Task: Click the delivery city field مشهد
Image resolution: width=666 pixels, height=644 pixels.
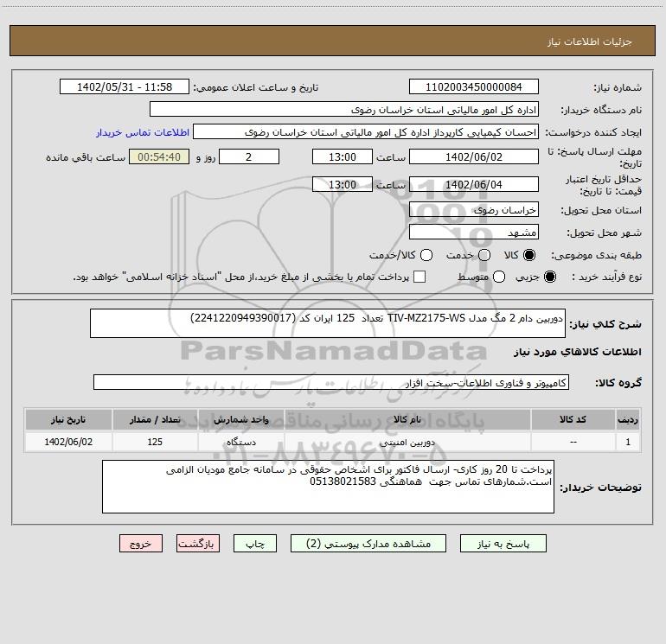Action: coord(474,232)
